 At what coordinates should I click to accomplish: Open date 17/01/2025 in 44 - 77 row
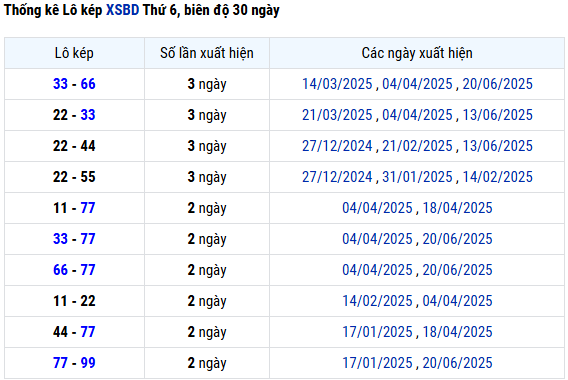(377, 332)
